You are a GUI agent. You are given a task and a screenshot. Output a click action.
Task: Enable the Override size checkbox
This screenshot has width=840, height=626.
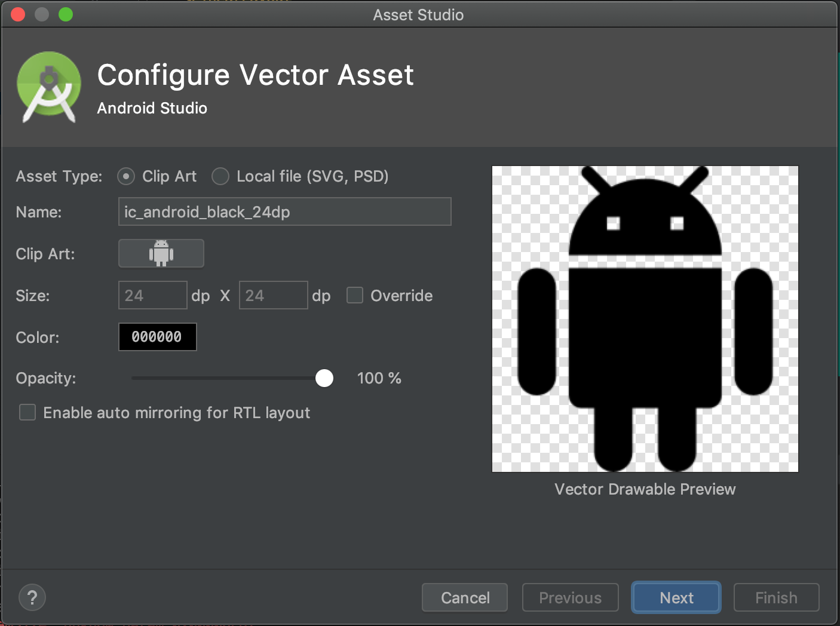coord(355,296)
